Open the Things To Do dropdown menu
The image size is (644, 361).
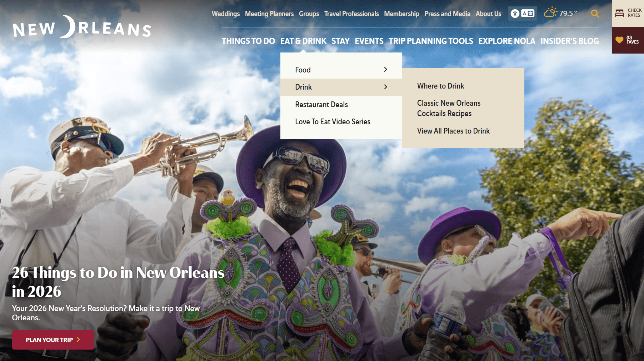[x=249, y=41]
